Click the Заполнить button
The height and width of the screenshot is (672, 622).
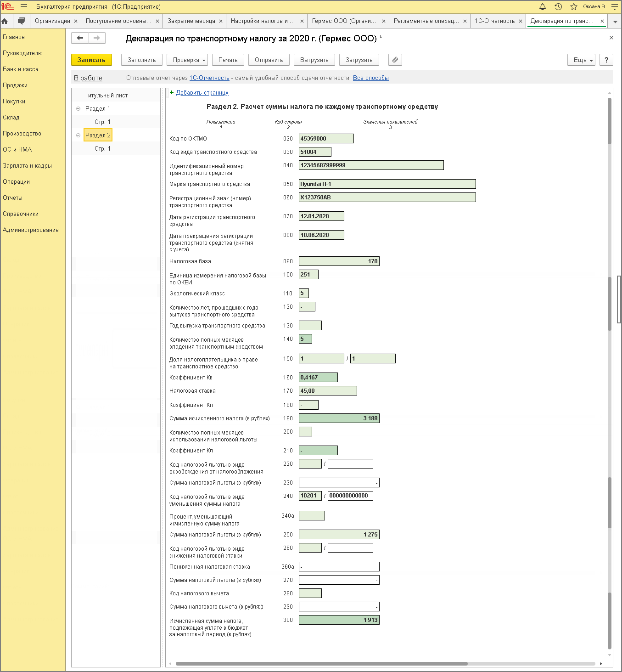[x=142, y=60]
